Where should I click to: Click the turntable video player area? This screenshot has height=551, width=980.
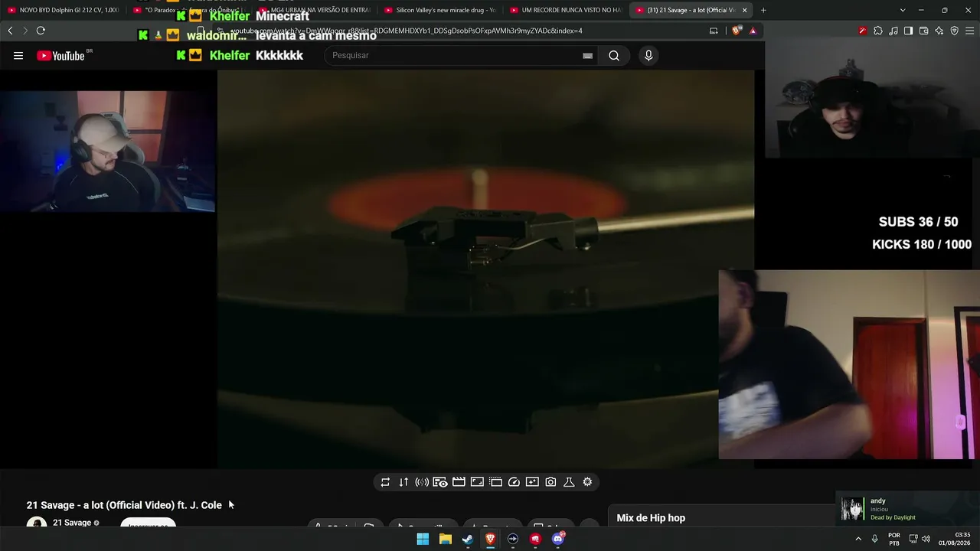point(485,269)
